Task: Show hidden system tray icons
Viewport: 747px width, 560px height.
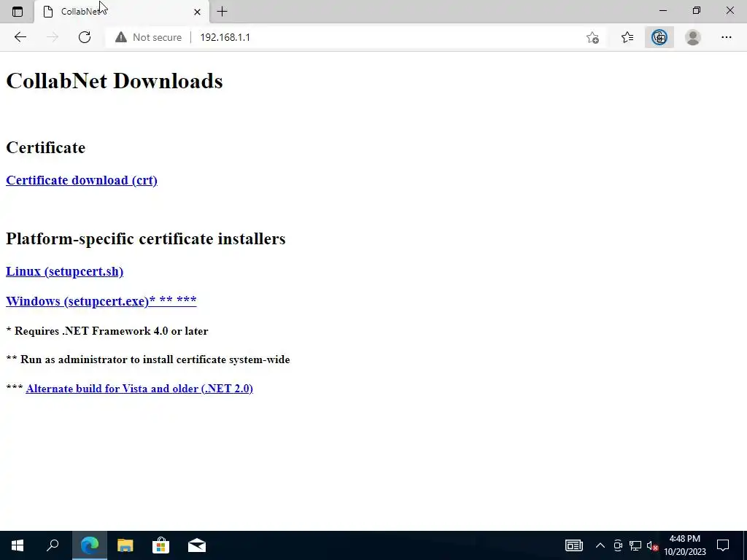Action: click(x=600, y=545)
